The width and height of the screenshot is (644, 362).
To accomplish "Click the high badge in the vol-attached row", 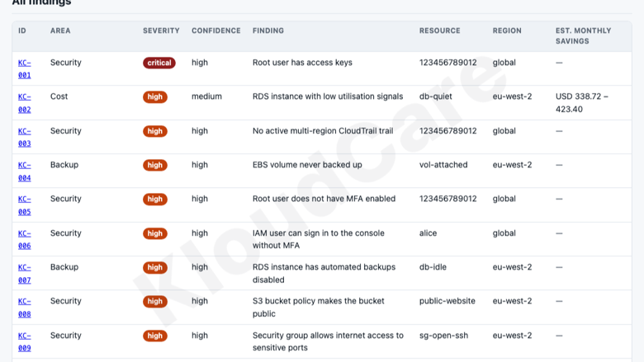I will click(x=155, y=165).
